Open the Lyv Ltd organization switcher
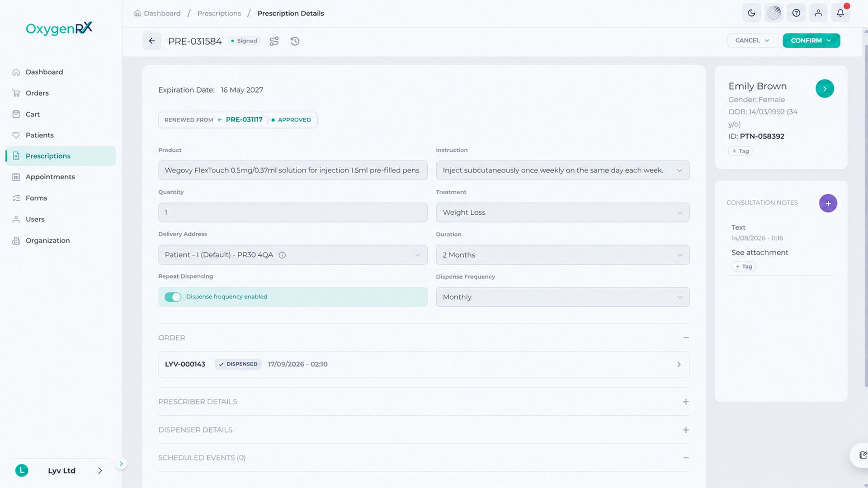Viewport: 868px width, 488px height. pos(61,470)
